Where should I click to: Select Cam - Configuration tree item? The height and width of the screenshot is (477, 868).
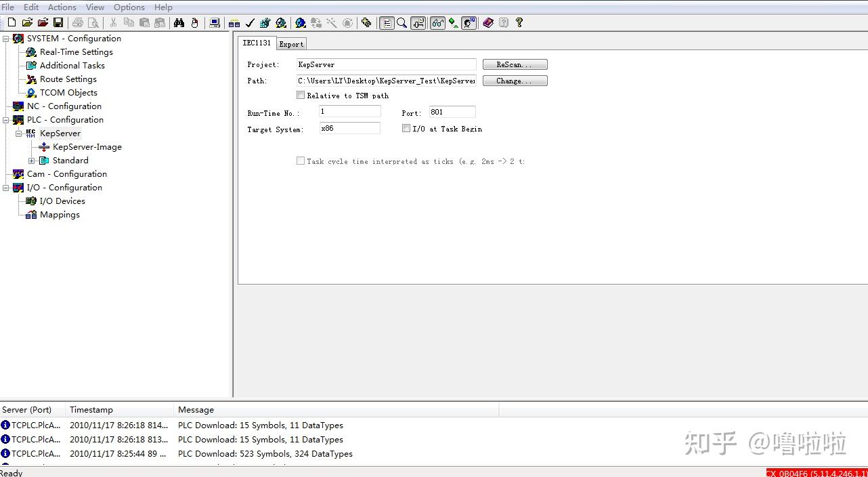[x=66, y=174]
